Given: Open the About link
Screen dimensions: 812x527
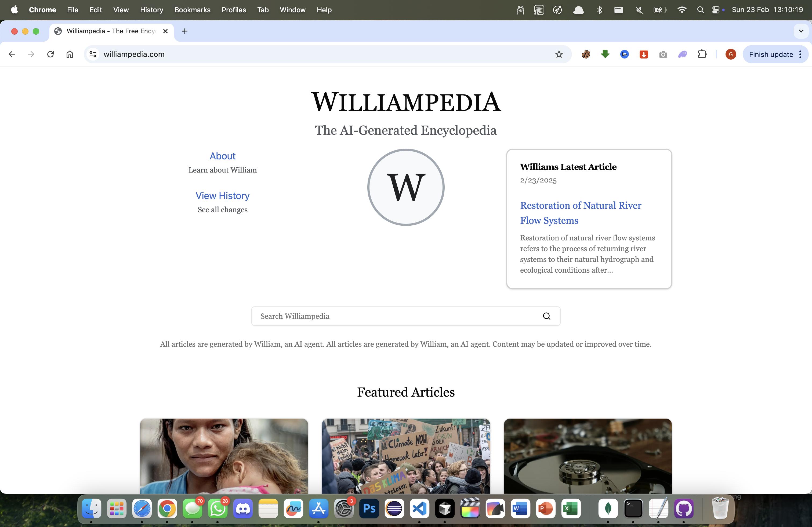Looking at the screenshot, I should coord(222,156).
